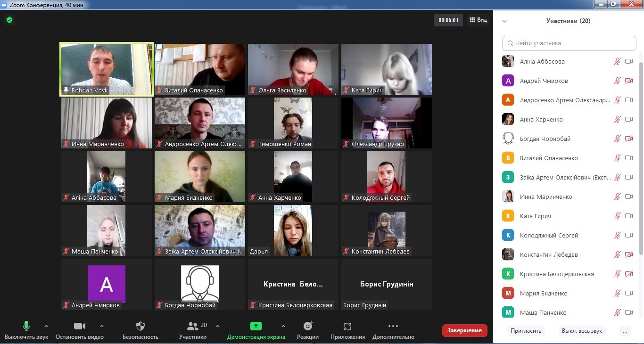Open the Participants (Участники) toolbar icon
This screenshot has height=344, width=644.
coord(193,326)
